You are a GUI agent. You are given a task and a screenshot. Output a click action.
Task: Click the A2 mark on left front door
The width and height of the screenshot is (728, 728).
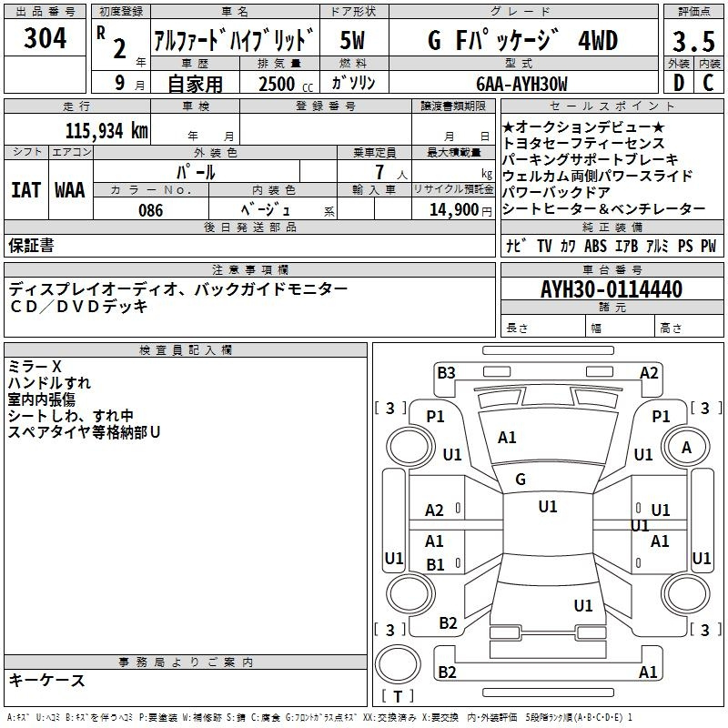(435, 511)
